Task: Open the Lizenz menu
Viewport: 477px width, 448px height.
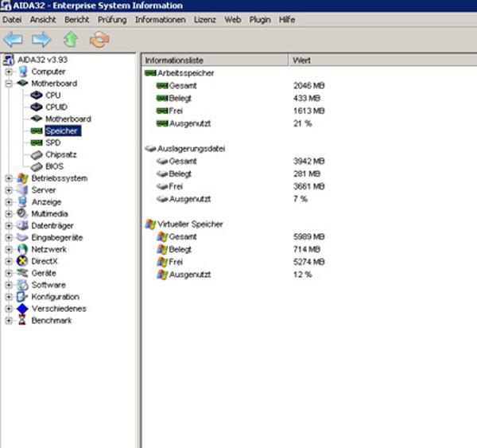Action: [205, 20]
